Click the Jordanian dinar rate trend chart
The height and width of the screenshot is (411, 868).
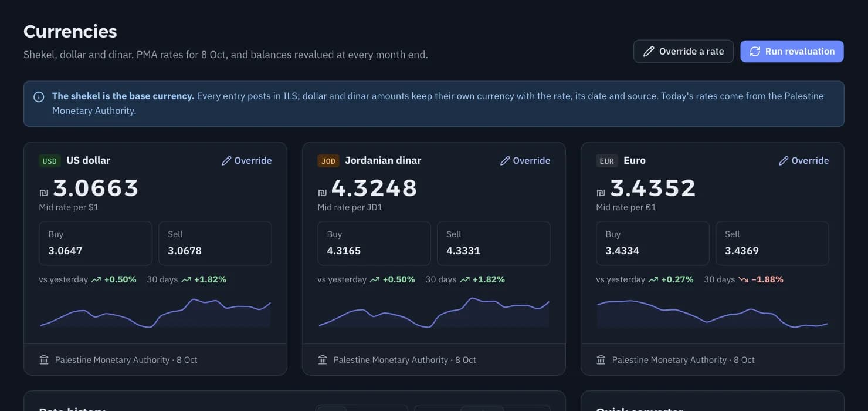click(x=434, y=312)
